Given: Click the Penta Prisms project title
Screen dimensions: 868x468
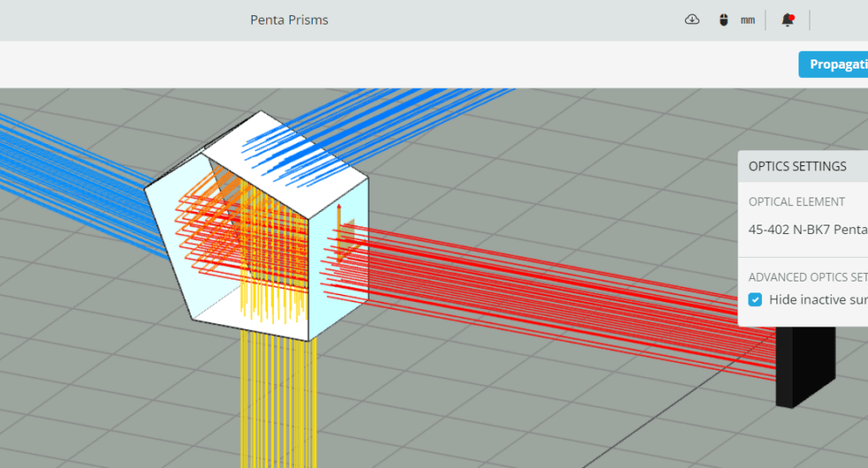Looking at the screenshot, I should 289,20.
